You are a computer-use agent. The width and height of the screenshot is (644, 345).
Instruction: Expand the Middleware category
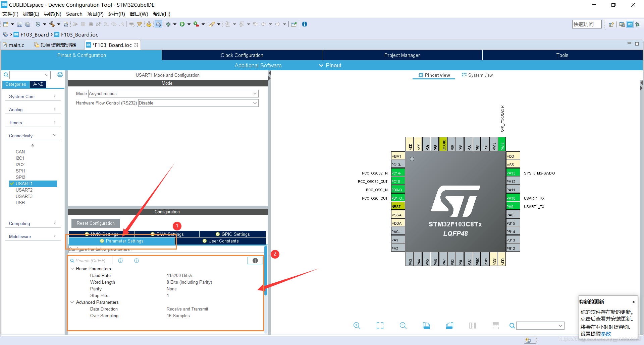(x=33, y=236)
